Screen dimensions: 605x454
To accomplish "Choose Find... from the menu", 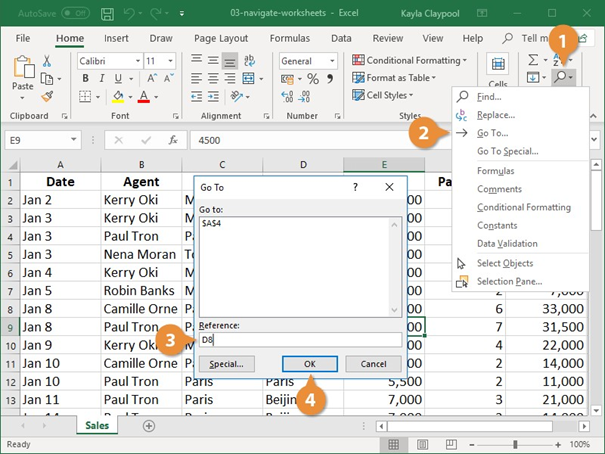I will click(x=521, y=96).
